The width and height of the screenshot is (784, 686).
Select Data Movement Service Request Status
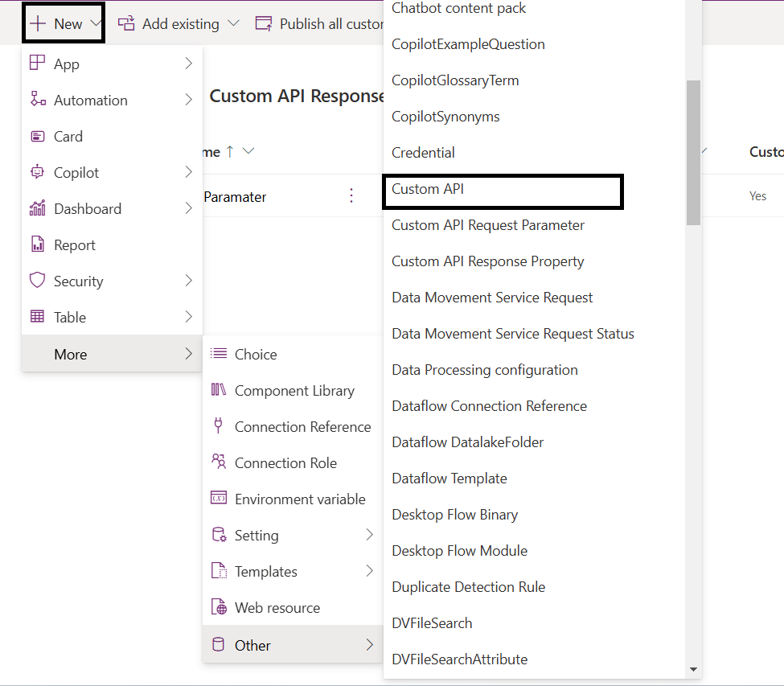tap(513, 334)
